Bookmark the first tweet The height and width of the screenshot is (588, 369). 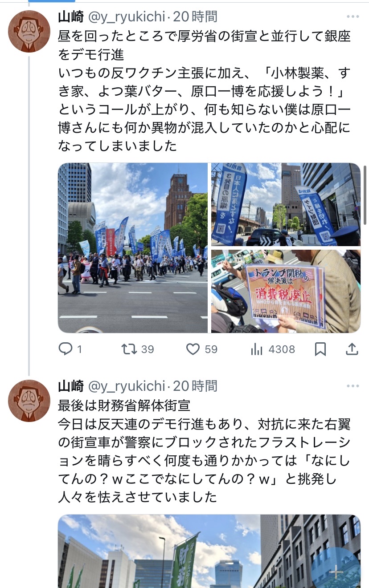(x=320, y=349)
